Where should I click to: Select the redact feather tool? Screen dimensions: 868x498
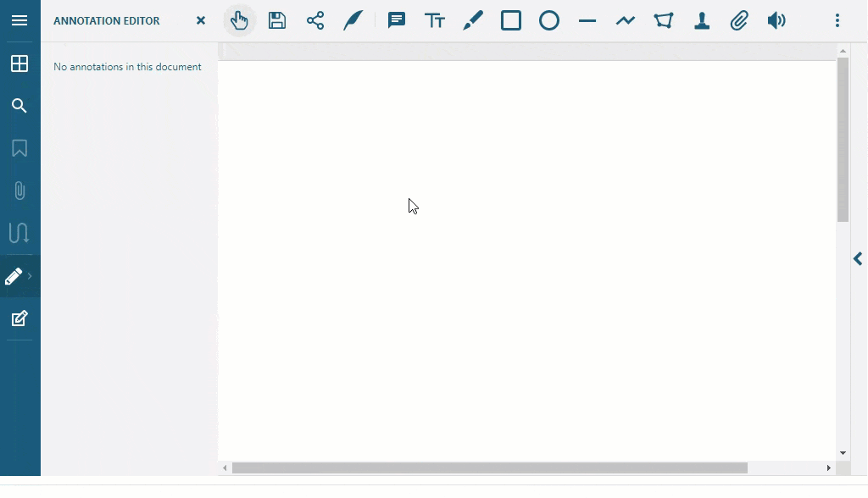[x=353, y=20]
